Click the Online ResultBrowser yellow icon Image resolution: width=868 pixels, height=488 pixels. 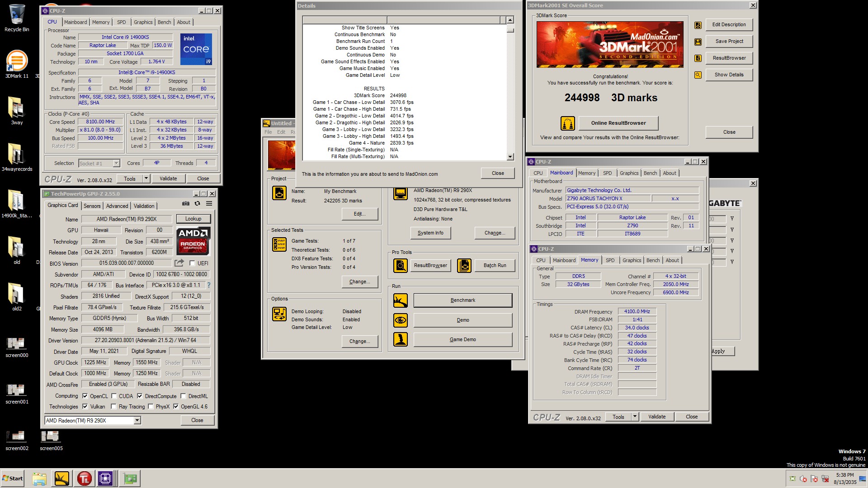point(568,123)
